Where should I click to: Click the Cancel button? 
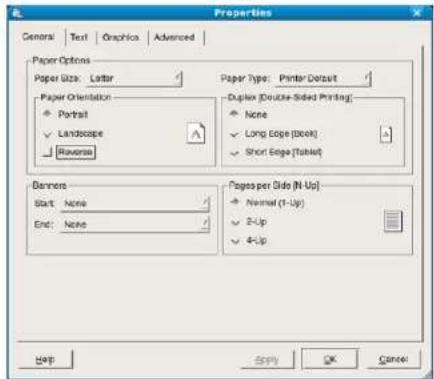pyautogui.click(x=393, y=359)
